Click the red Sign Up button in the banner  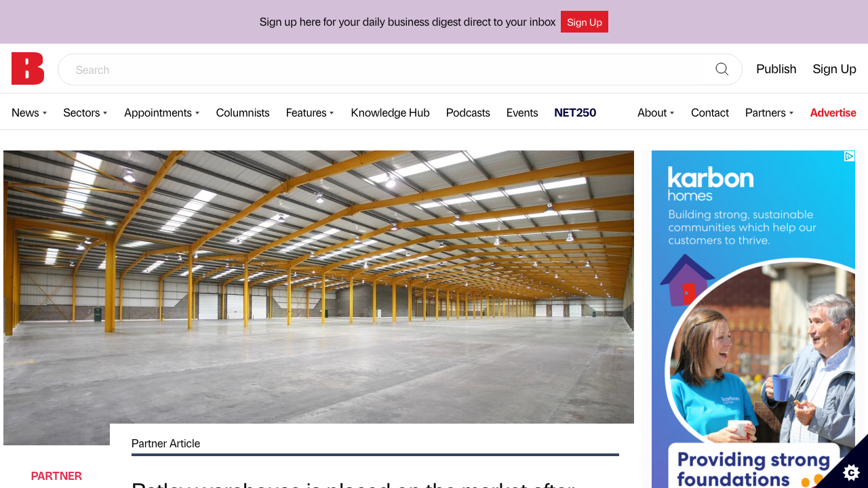(584, 22)
